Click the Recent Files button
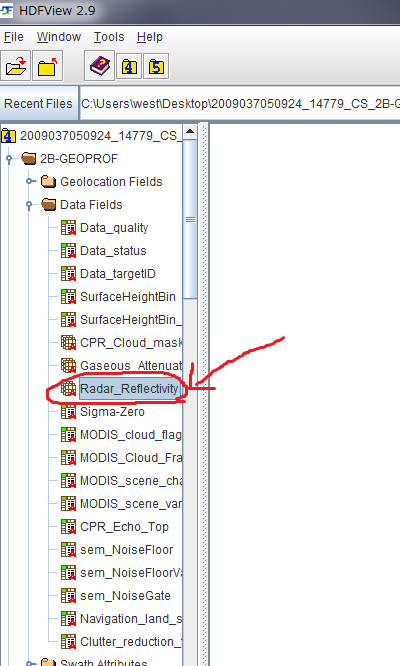The height and width of the screenshot is (666, 400). click(38, 104)
